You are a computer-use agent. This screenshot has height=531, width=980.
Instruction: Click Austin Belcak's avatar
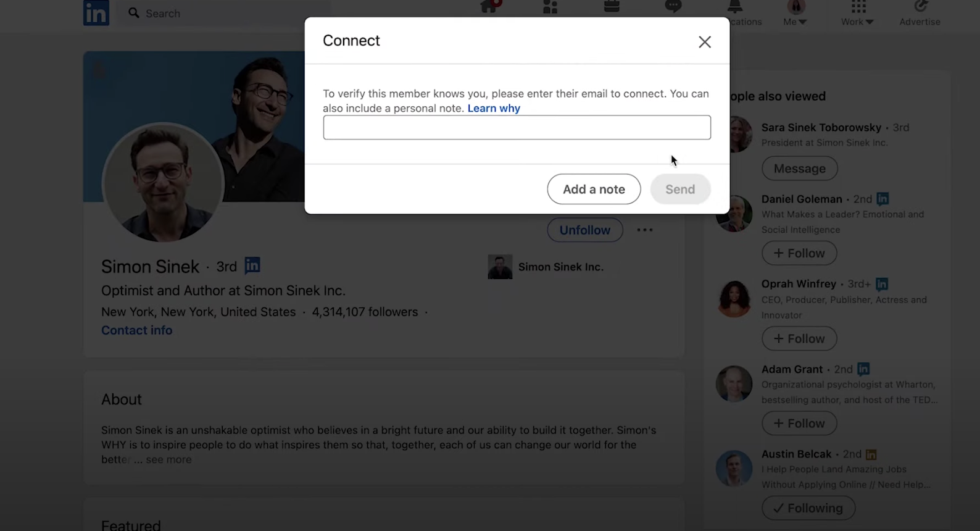734,468
